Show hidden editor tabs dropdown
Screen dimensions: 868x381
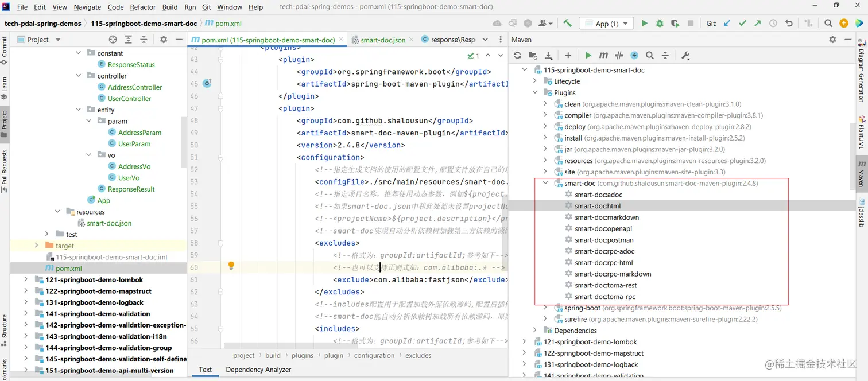485,40
